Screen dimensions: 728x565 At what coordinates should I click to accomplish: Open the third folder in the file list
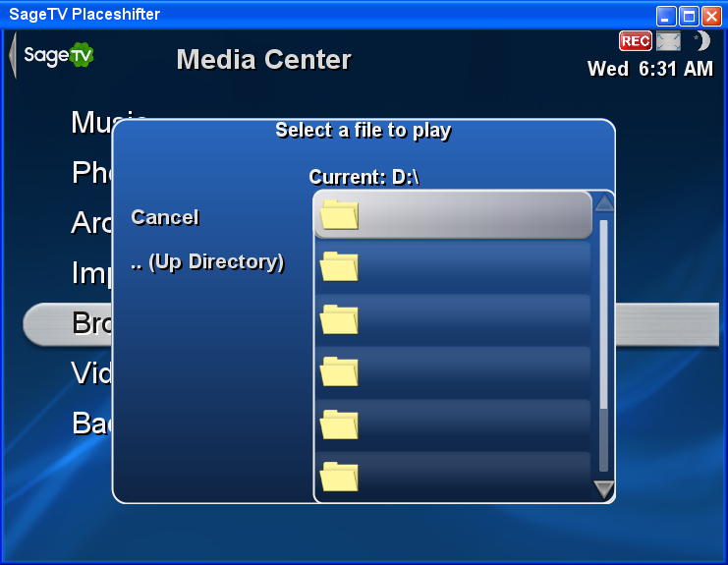click(x=453, y=319)
